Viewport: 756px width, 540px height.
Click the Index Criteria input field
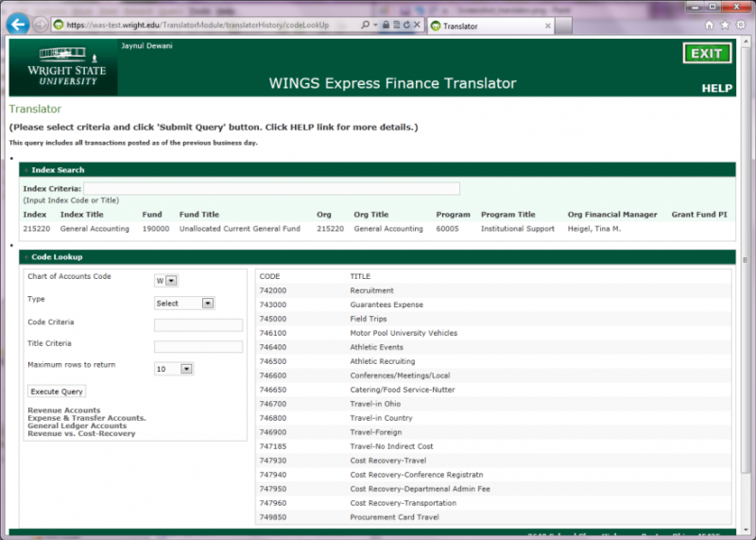point(271,188)
